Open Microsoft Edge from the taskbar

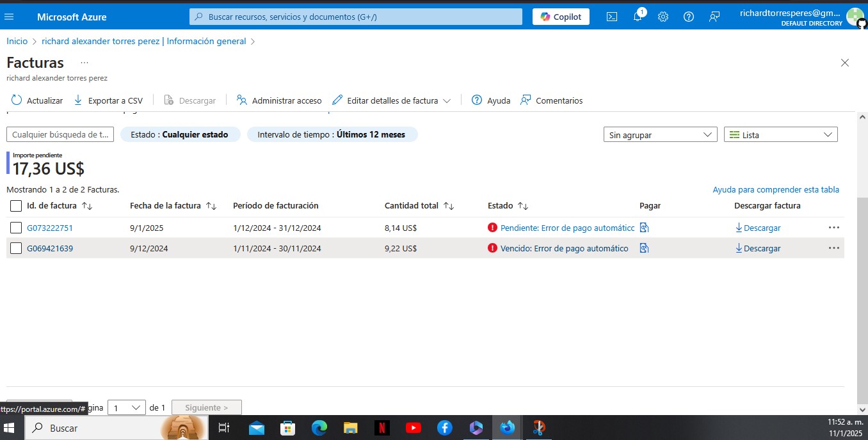coord(319,428)
